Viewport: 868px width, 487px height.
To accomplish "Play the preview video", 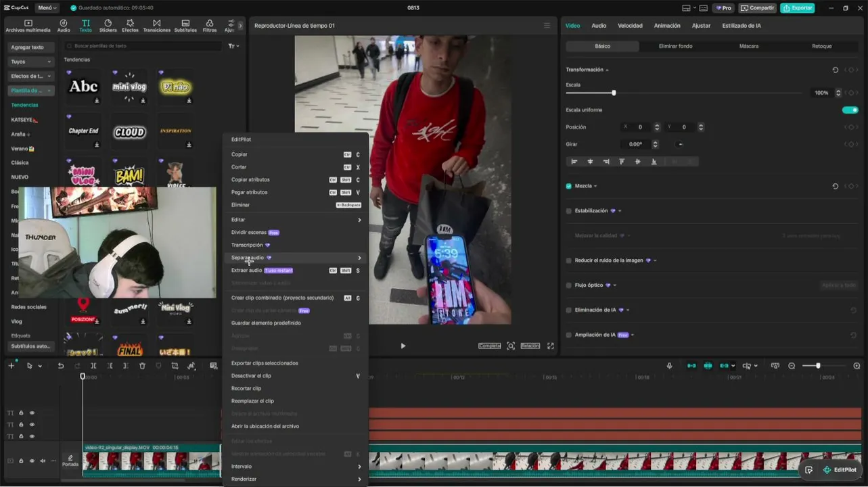I will pos(403,346).
